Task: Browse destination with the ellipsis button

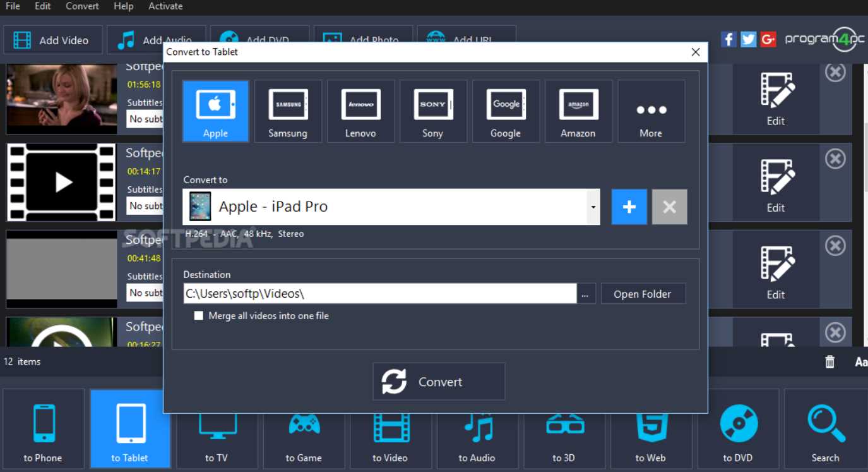Action: click(x=585, y=294)
